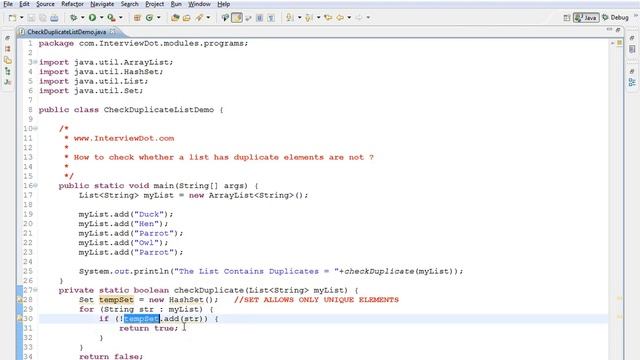The image size is (640, 360).
Task: Collapse the comment fold at line 10
Action: pyautogui.click(x=36, y=129)
